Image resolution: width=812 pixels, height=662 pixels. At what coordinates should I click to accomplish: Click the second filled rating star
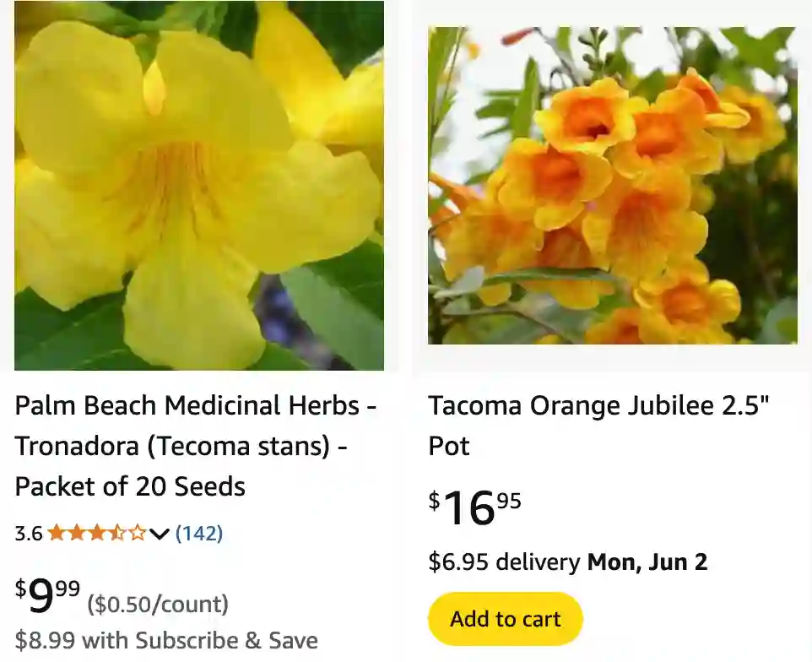pyautogui.click(x=77, y=533)
